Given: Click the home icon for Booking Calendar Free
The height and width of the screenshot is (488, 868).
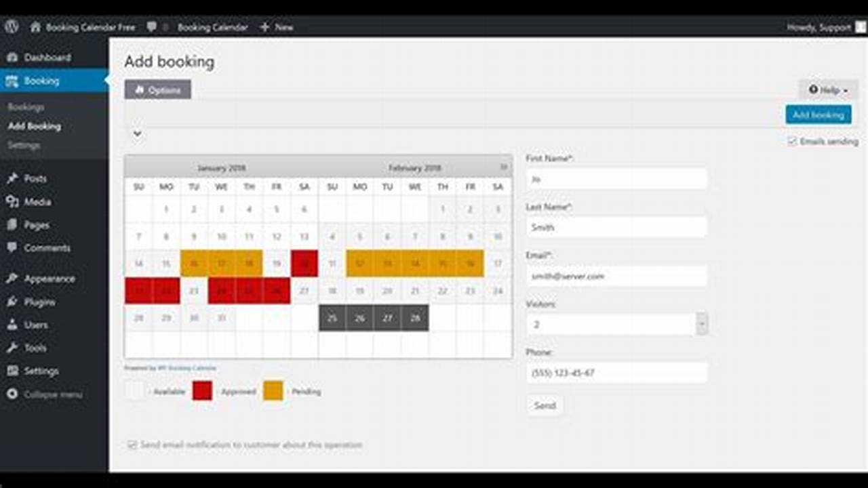Looking at the screenshot, I should [36, 27].
